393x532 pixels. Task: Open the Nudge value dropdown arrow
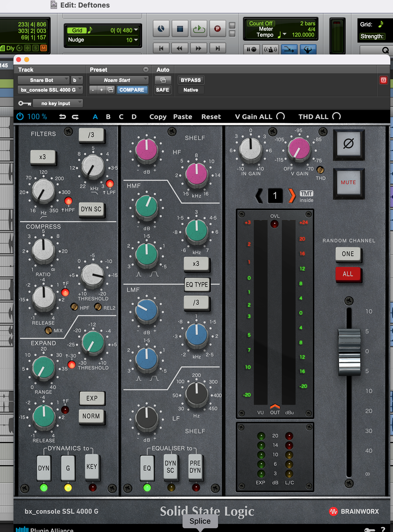click(x=136, y=40)
